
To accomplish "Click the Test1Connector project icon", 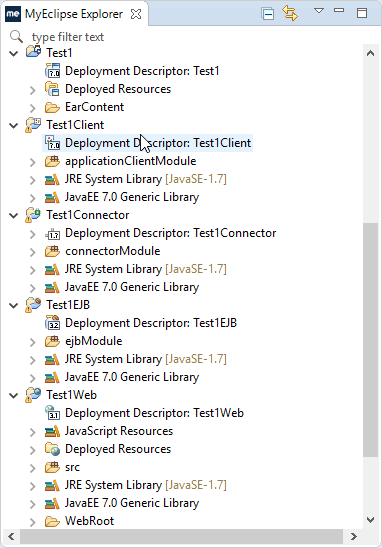I will pyautogui.click(x=33, y=215).
